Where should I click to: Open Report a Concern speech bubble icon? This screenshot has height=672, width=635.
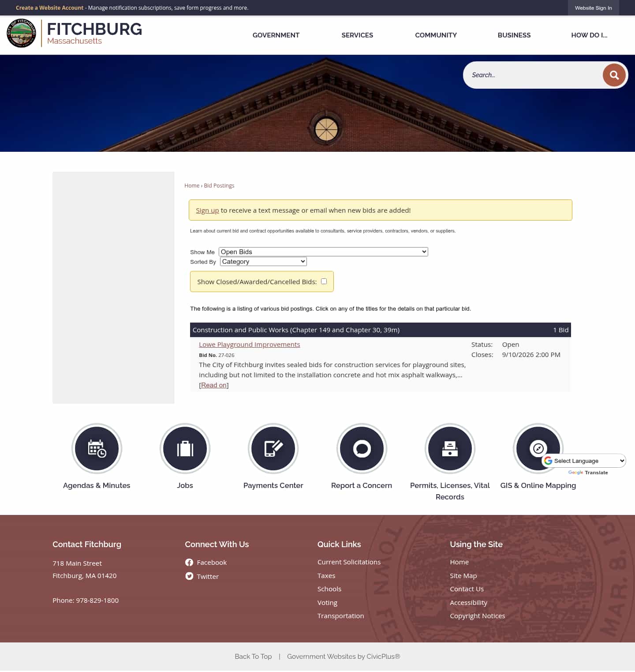(362, 449)
